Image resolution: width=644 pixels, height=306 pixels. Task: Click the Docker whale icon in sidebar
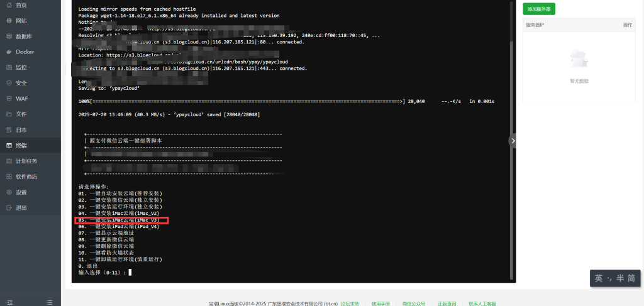pyautogui.click(x=9, y=52)
